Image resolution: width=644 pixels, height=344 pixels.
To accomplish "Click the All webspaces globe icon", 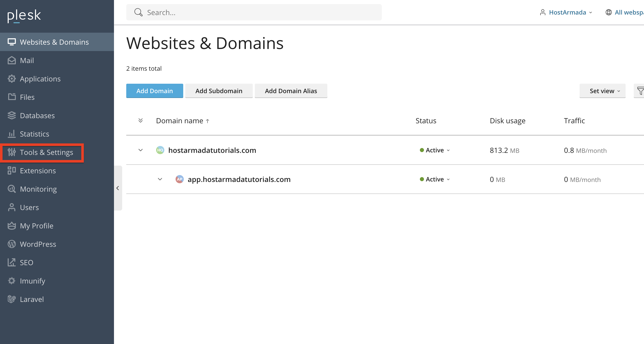I will [609, 12].
